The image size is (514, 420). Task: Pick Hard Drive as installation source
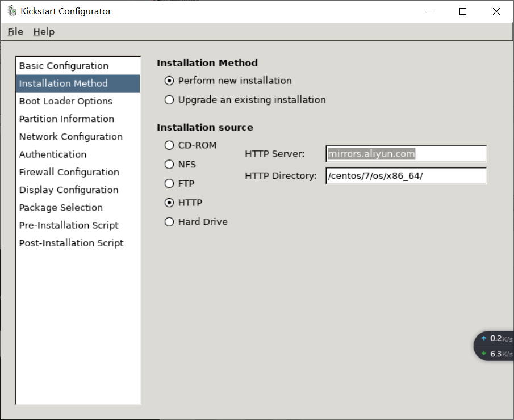pos(169,222)
